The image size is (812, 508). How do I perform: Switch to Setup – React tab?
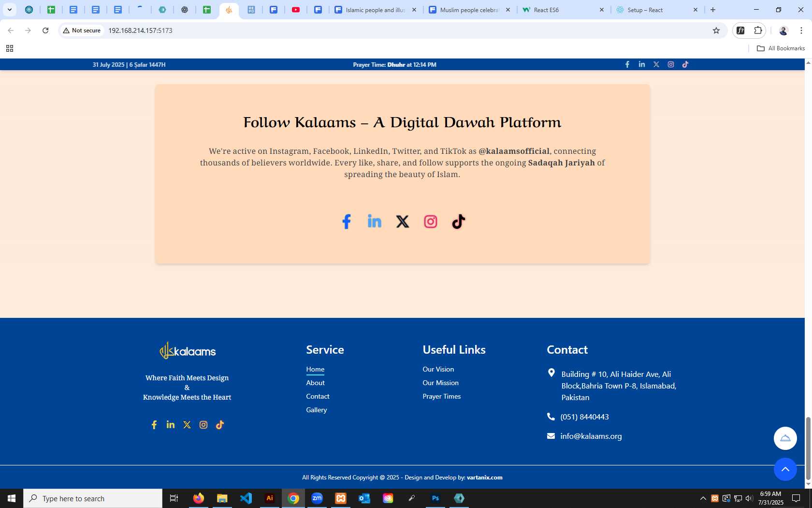[x=657, y=10]
